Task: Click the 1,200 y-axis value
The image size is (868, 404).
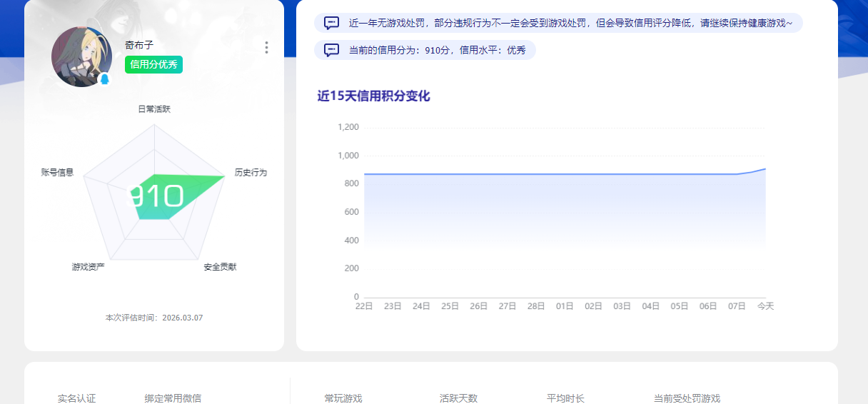Action: click(x=348, y=127)
